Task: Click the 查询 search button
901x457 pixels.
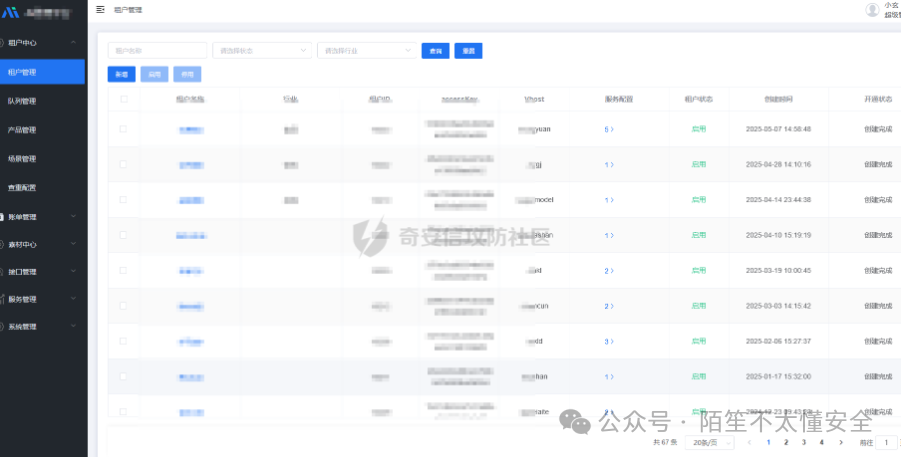Action: [x=436, y=51]
